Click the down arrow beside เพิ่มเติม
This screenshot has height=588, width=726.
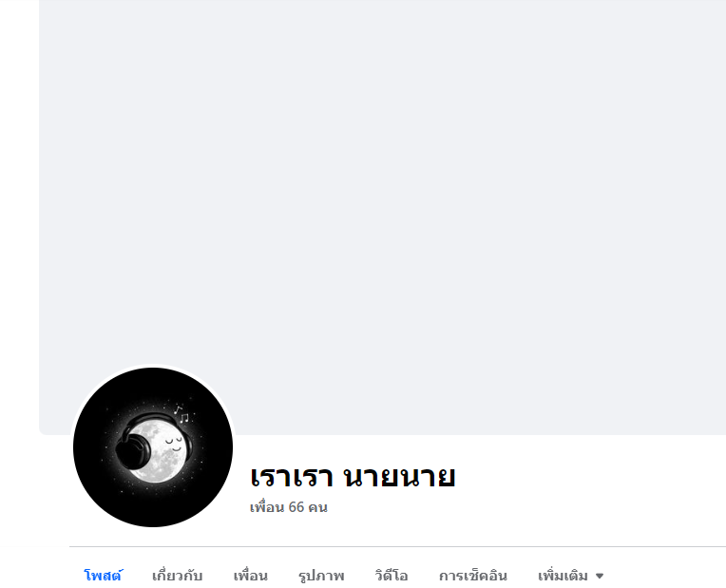600,576
